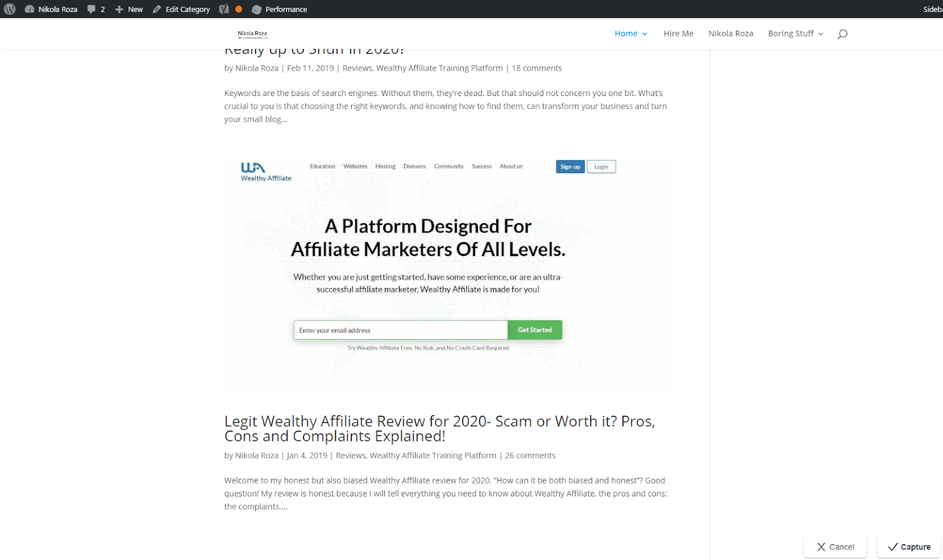This screenshot has height=560, width=943.
Task: Open the comments bubble showing 2
Action: (96, 9)
